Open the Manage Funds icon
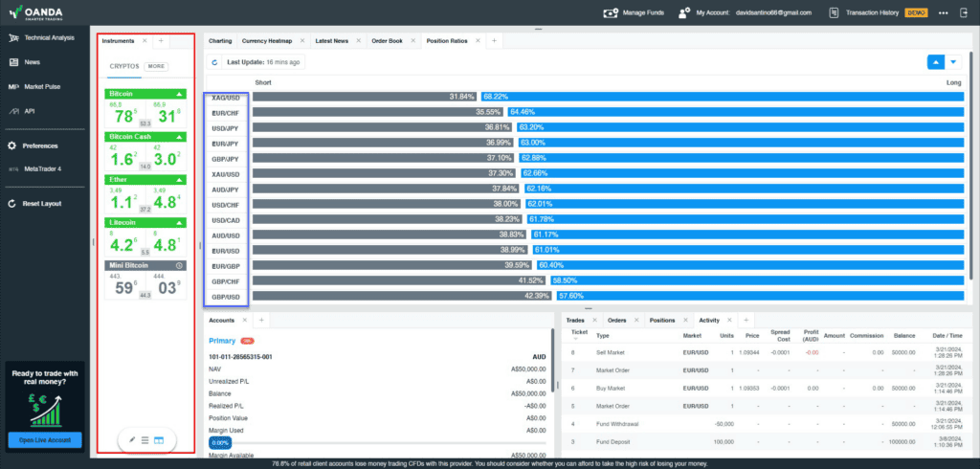 611,12
